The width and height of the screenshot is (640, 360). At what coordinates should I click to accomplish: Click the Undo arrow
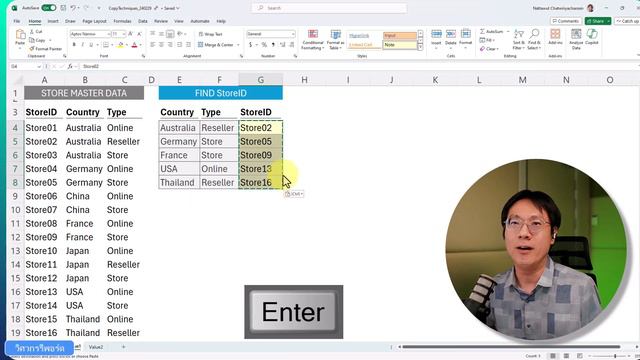coord(73,8)
